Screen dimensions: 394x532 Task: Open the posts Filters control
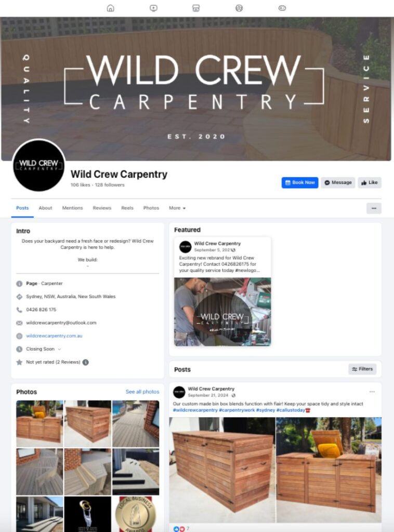tap(362, 369)
